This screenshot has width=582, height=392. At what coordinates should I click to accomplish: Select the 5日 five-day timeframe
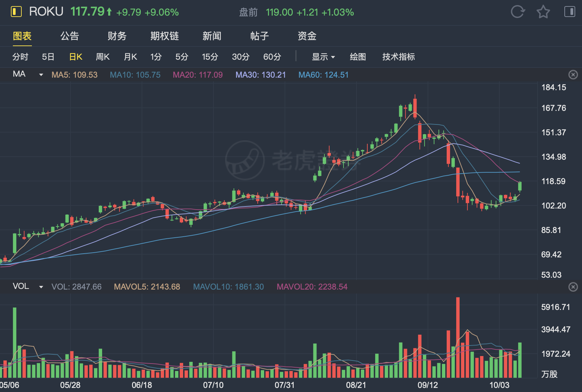click(48, 57)
